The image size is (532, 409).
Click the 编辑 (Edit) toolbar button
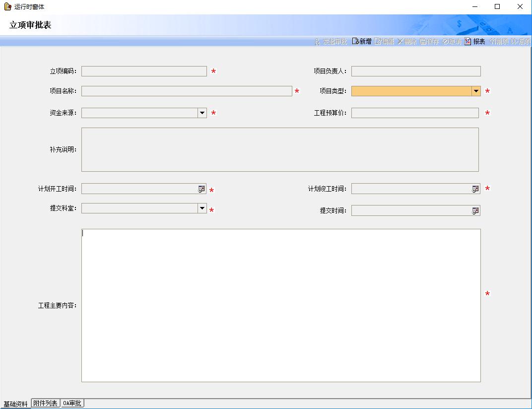click(385, 42)
